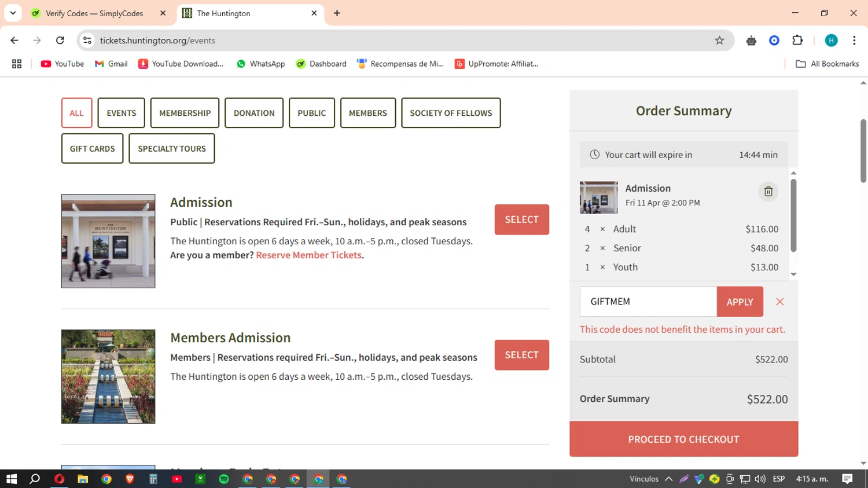Filter by SOCIETY OF FELLOWS
Image resolution: width=868 pixels, height=488 pixels.
coord(451,113)
